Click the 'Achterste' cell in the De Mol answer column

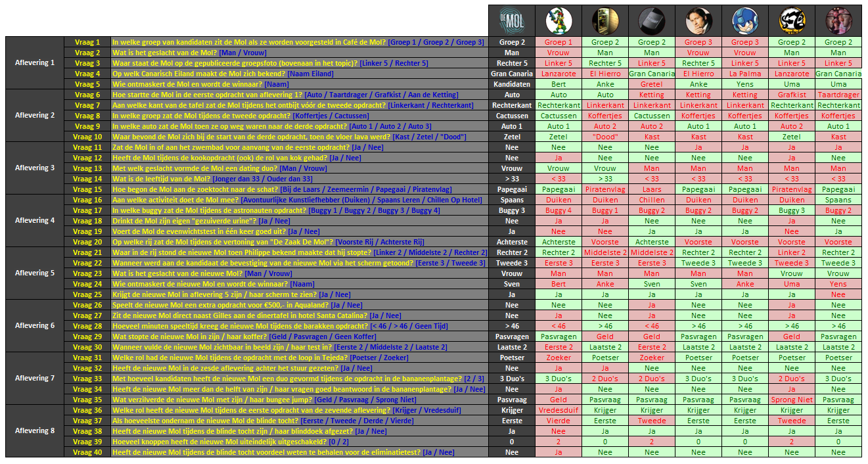tap(511, 242)
